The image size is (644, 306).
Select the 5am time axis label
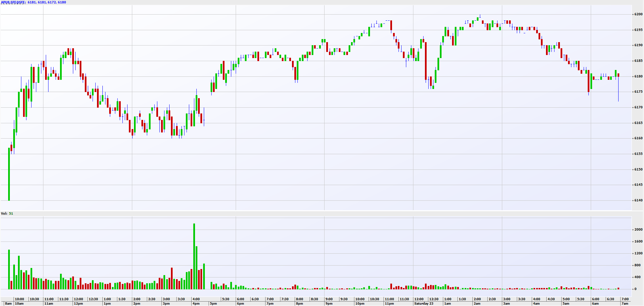pyautogui.click(x=566, y=304)
